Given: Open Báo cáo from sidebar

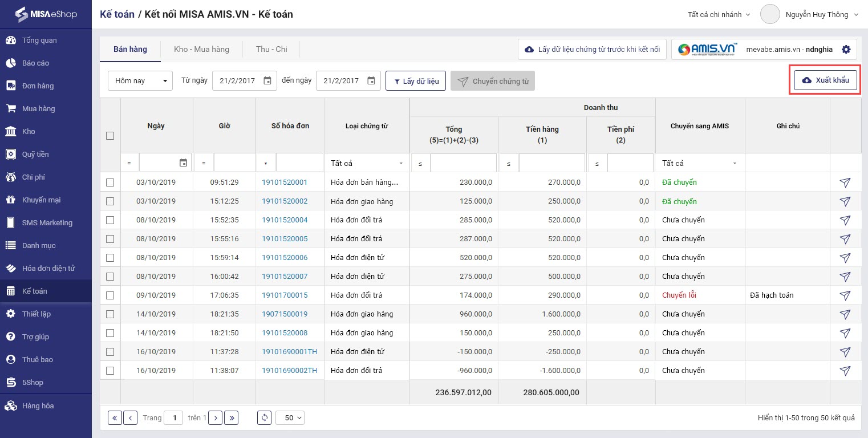Looking at the screenshot, I should pyautogui.click(x=35, y=63).
